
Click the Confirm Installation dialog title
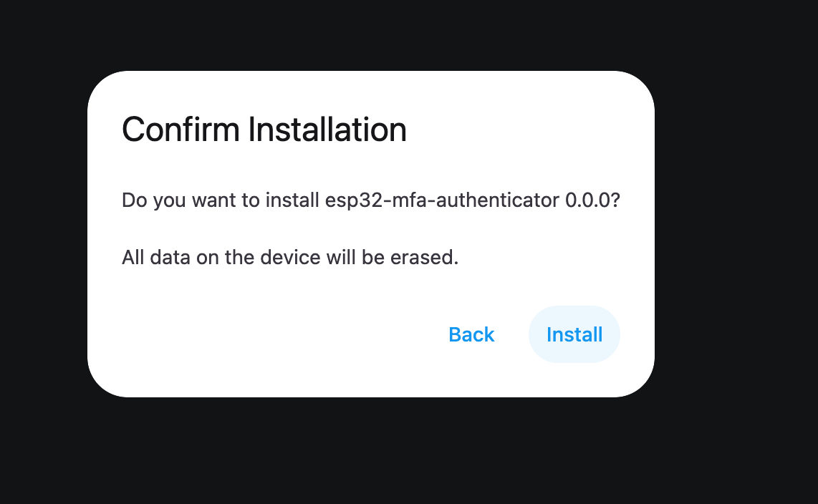click(264, 130)
